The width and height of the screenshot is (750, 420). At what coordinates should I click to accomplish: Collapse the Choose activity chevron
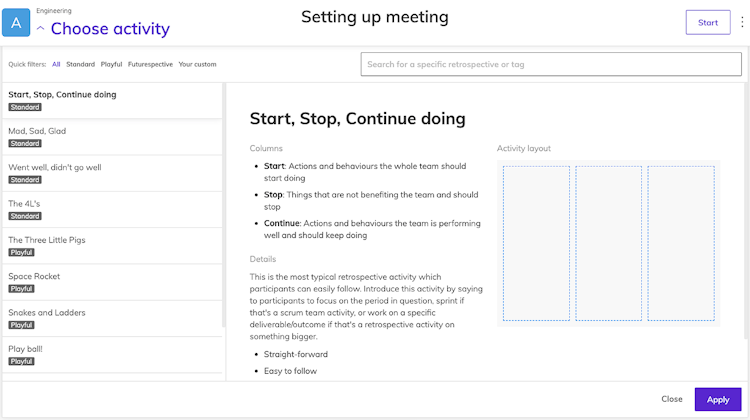click(x=40, y=29)
